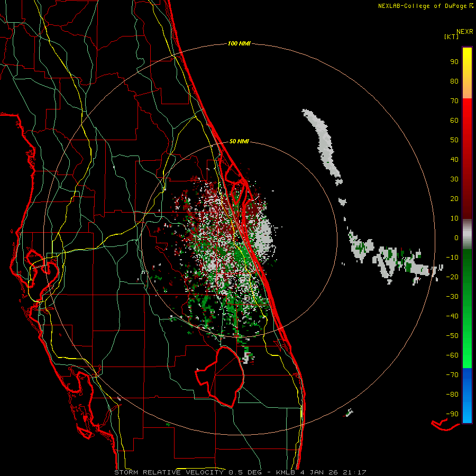Pick the blue segment at colorbar bottom

467,396
